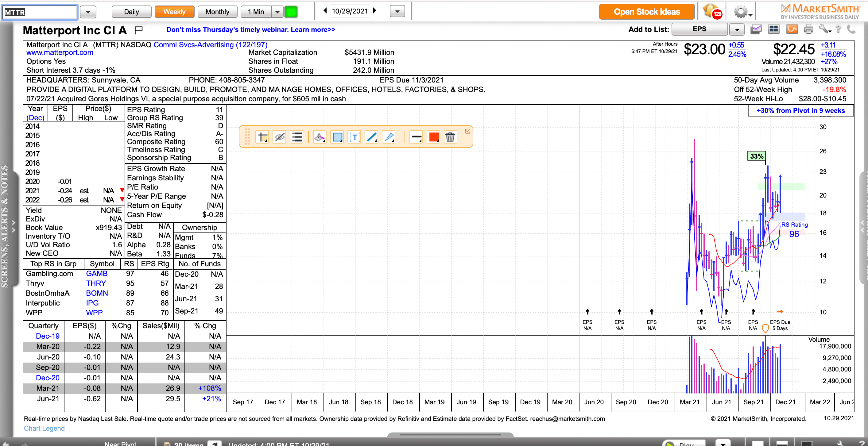868x446 pixels.
Task: Click the red-orange color swatch
Action: click(433, 137)
